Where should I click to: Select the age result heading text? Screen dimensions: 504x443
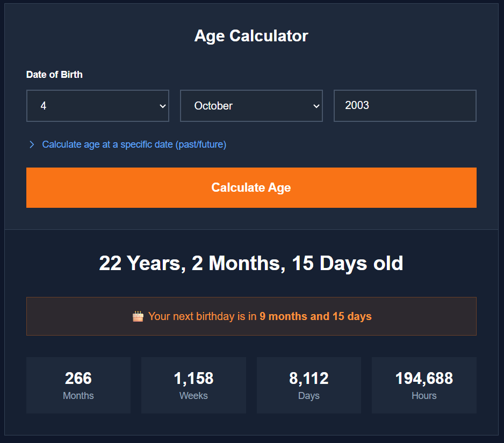(251, 263)
